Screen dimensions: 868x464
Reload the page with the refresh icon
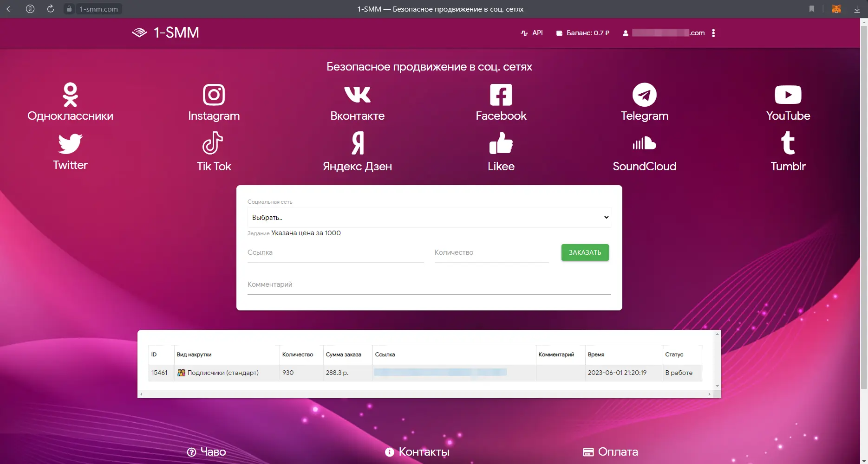click(x=51, y=9)
